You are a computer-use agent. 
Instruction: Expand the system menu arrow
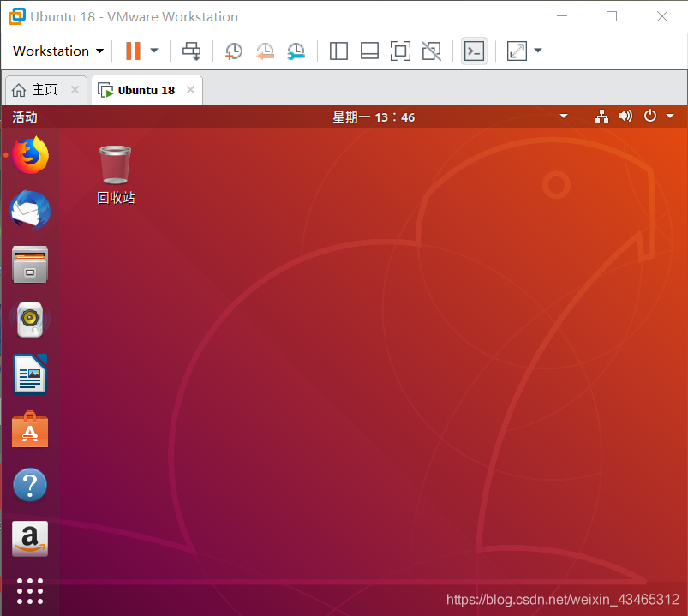670,117
